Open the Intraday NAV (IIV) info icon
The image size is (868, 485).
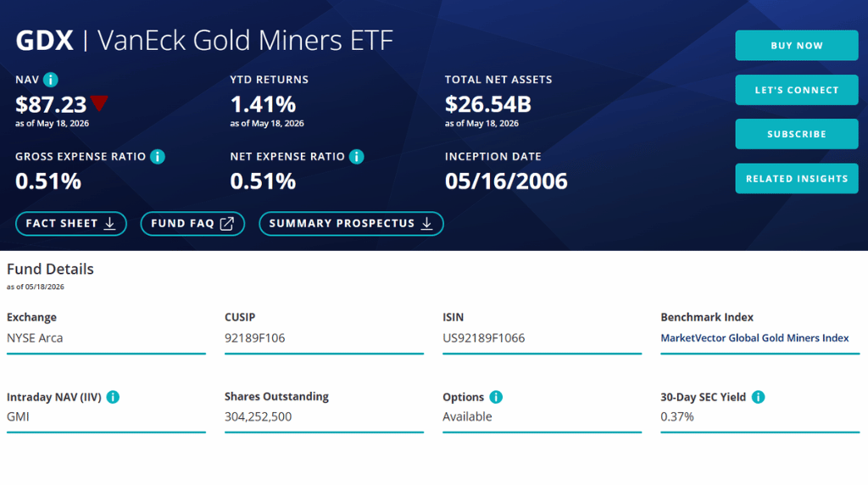(x=113, y=397)
